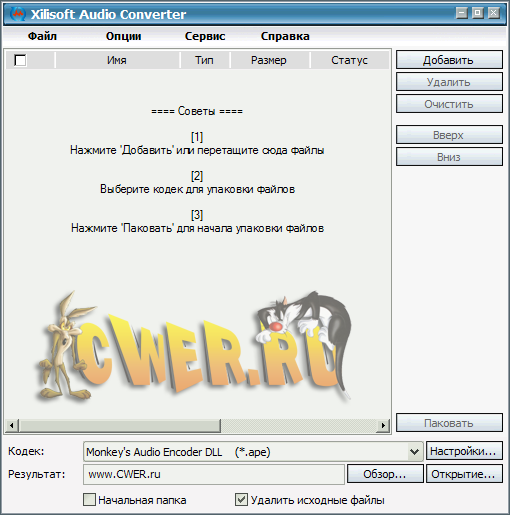
Task: Click the Вверх button
Action: click(x=449, y=135)
